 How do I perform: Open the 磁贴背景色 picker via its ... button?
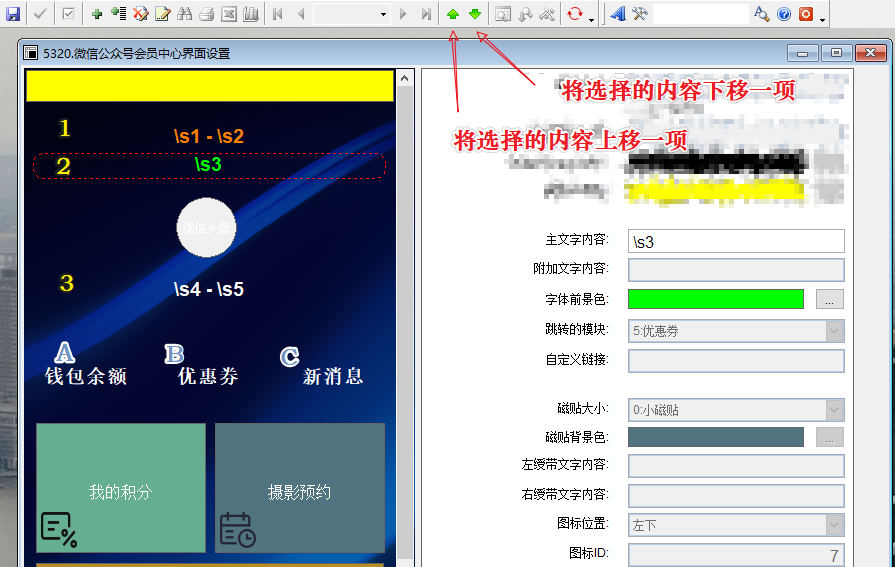point(830,437)
